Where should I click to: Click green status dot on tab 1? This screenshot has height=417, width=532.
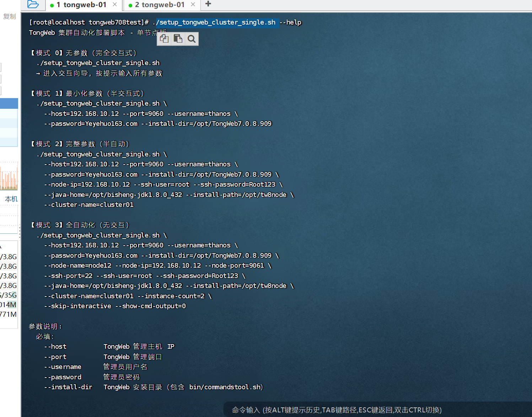pos(52,5)
